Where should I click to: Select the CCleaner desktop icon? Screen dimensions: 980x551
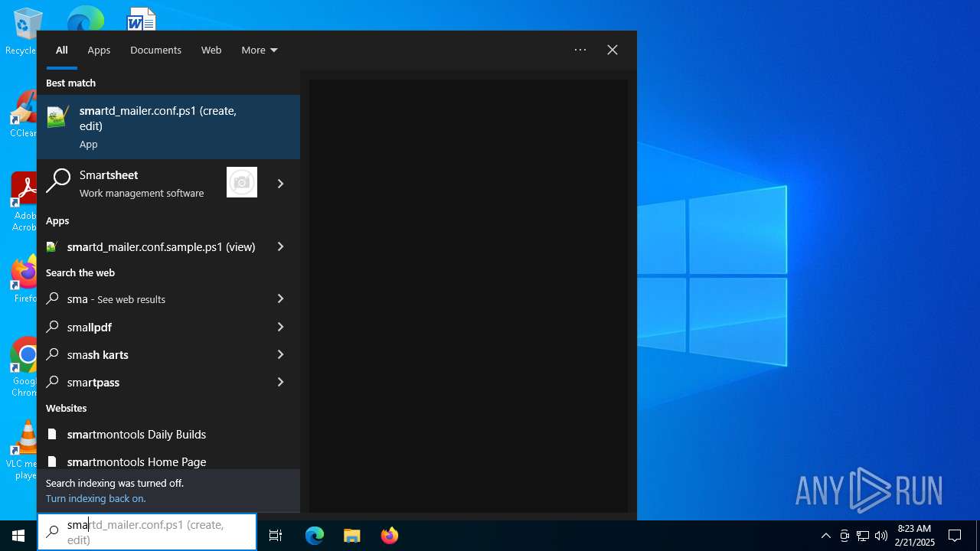[x=24, y=113]
